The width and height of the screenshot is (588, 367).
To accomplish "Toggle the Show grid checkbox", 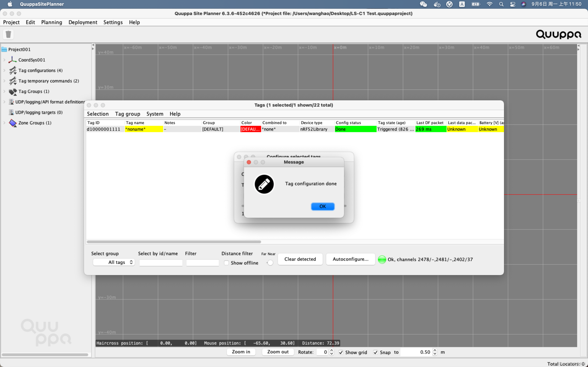I will click(x=341, y=352).
